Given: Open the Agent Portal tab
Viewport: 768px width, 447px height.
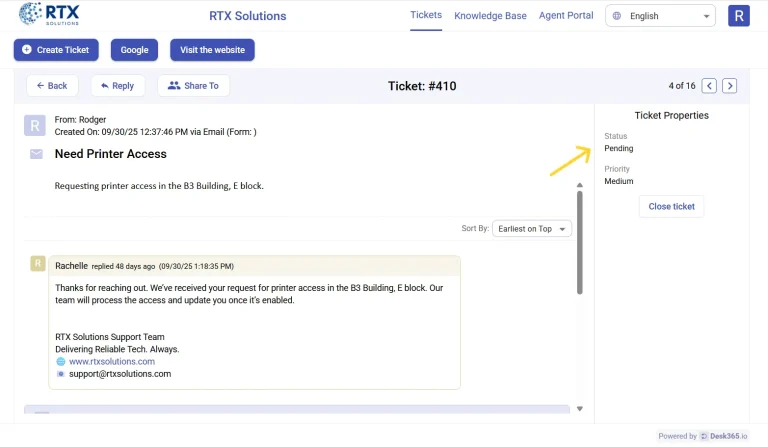Looking at the screenshot, I should pyautogui.click(x=566, y=15).
